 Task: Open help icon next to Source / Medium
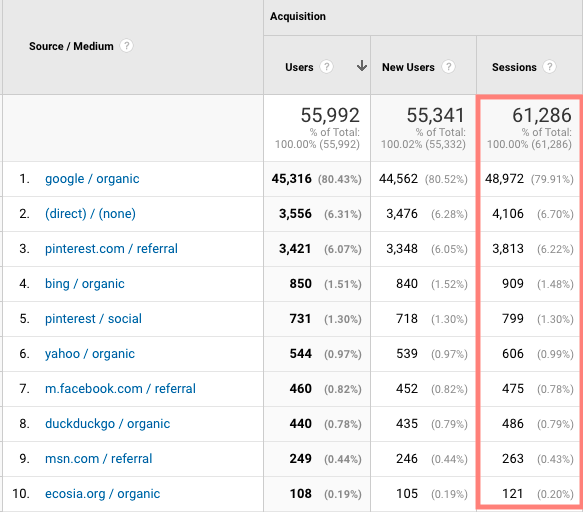tap(126, 46)
